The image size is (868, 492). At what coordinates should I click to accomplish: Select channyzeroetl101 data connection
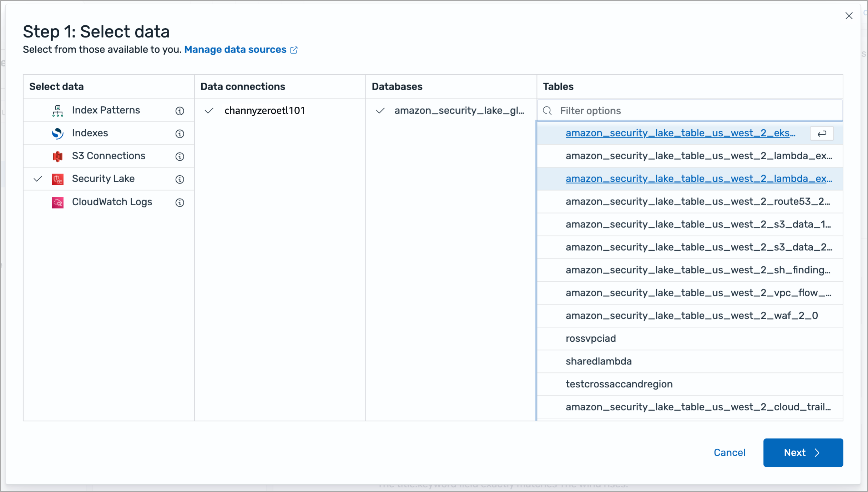tap(264, 111)
